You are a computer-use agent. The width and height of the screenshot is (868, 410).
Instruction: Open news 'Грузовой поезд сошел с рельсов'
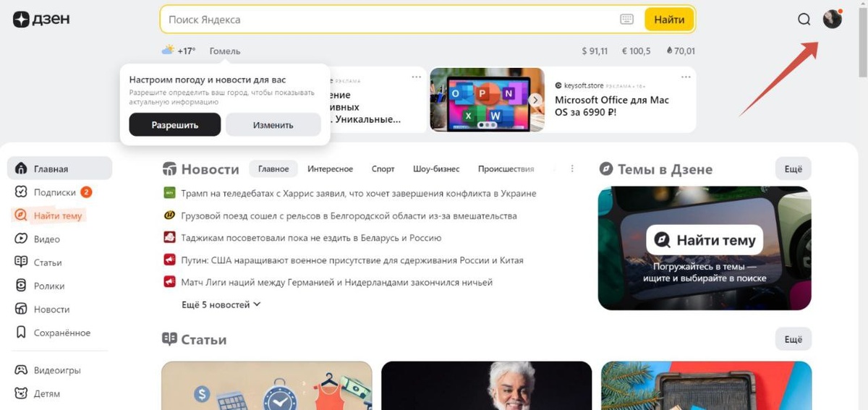[349, 215]
